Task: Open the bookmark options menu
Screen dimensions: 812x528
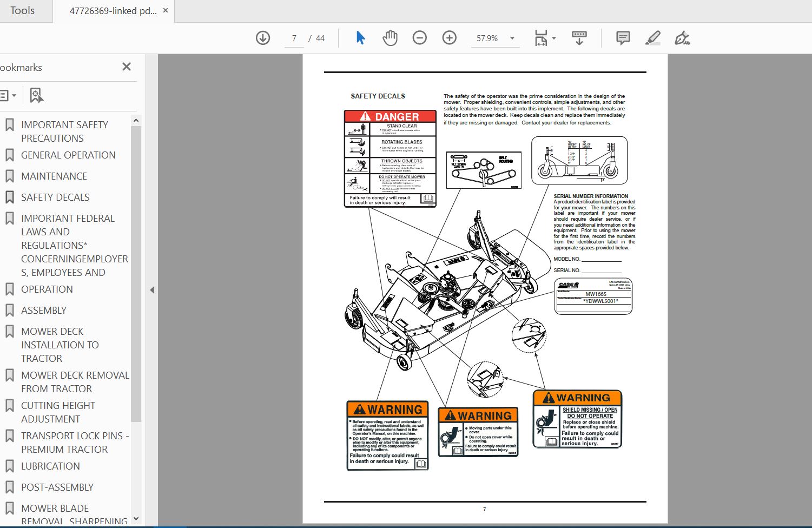Action: tap(8, 96)
